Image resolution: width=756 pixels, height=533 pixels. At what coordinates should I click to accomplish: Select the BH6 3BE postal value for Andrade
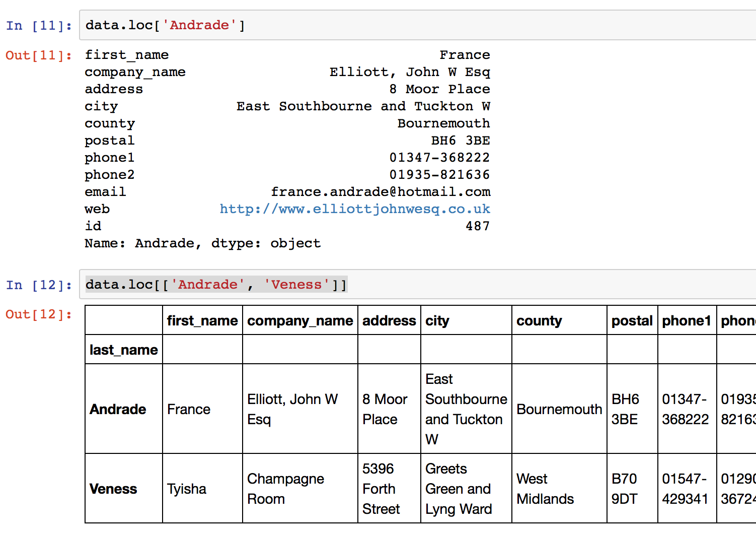626,409
